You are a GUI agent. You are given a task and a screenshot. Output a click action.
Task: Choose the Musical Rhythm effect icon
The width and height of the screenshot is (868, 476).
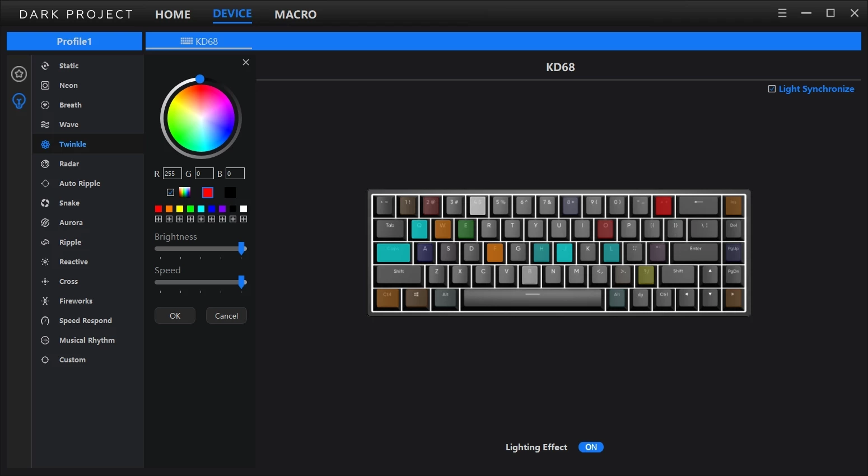(x=45, y=340)
